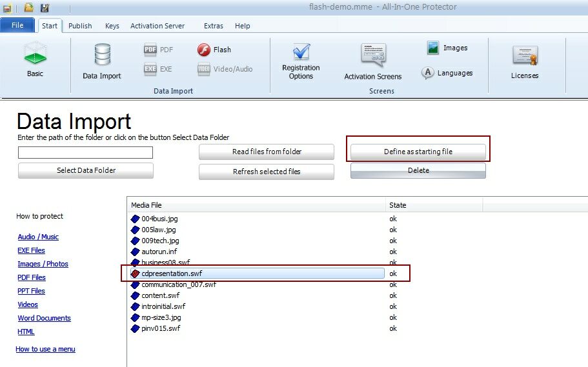The image size is (588, 367).
Task: Click the Select Data Folder button
Action: coord(85,170)
